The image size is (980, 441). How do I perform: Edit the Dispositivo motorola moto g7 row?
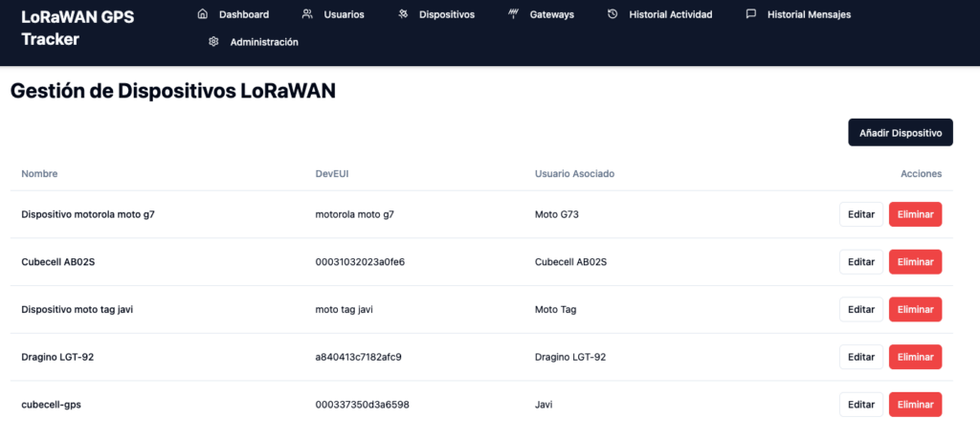point(860,214)
